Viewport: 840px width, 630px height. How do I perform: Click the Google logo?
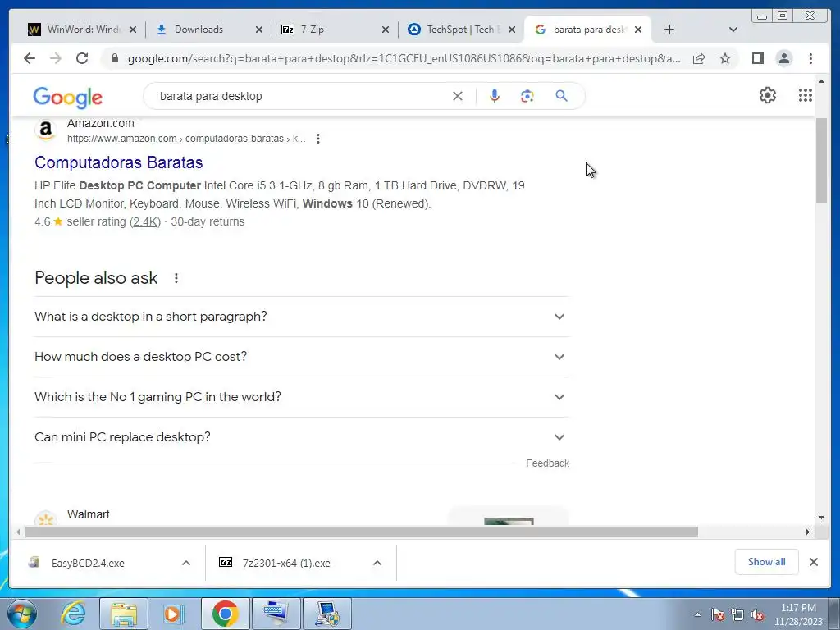(x=67, y=97)
